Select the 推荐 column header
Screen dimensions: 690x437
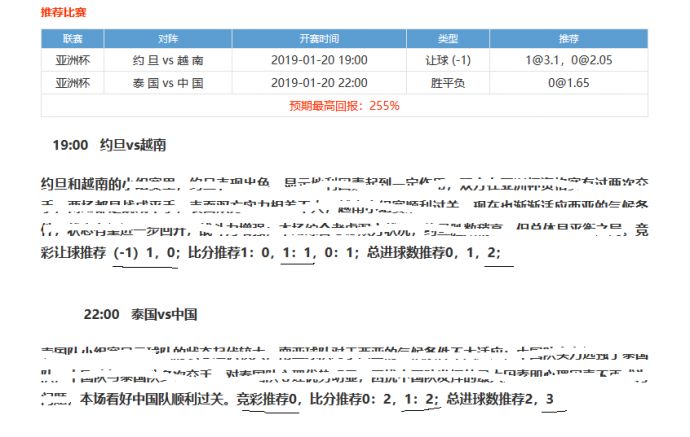(569, 39)
